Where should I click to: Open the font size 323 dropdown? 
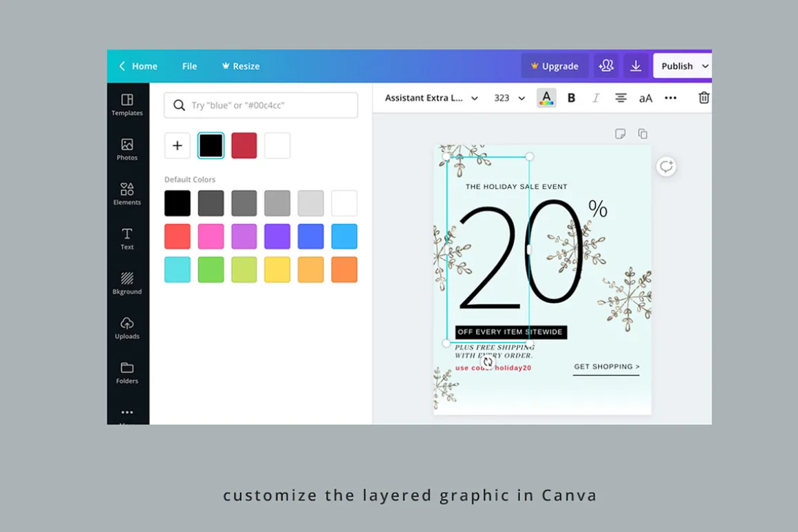pos(510,98)
